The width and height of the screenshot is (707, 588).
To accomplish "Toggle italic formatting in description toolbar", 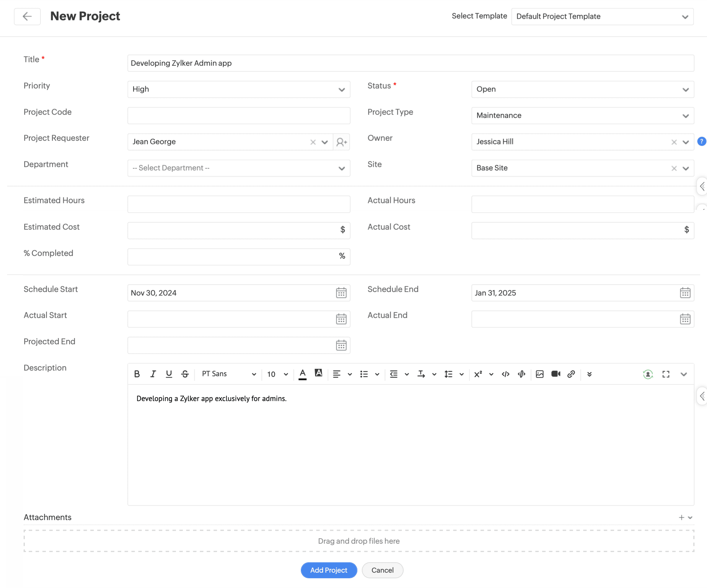I will pos(153,374).
